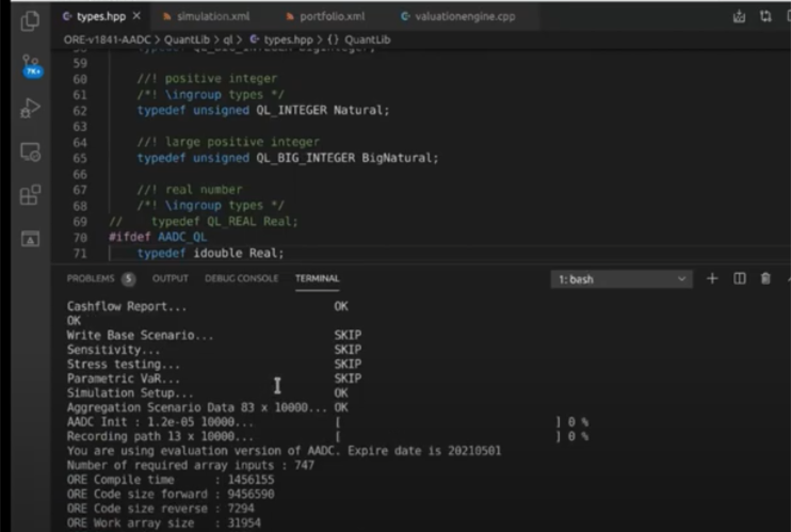791x532 pixels.
Task: Open the Debug Console tab
Action: pos(241,278)
